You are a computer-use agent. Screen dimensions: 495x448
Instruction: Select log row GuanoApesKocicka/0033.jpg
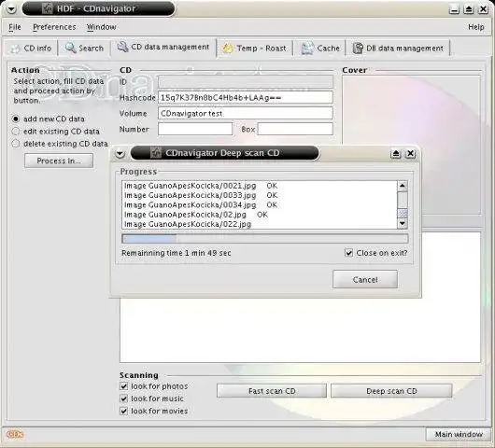pos(260,195)
